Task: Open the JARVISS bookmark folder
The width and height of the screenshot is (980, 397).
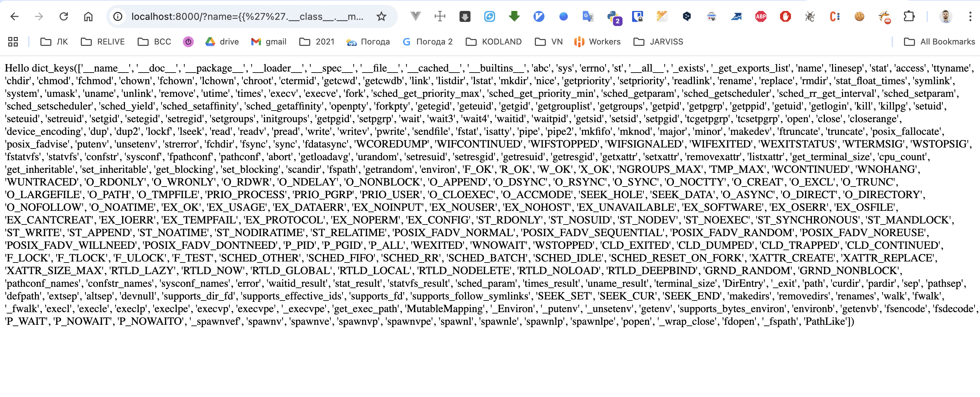Action: (658, 42)
